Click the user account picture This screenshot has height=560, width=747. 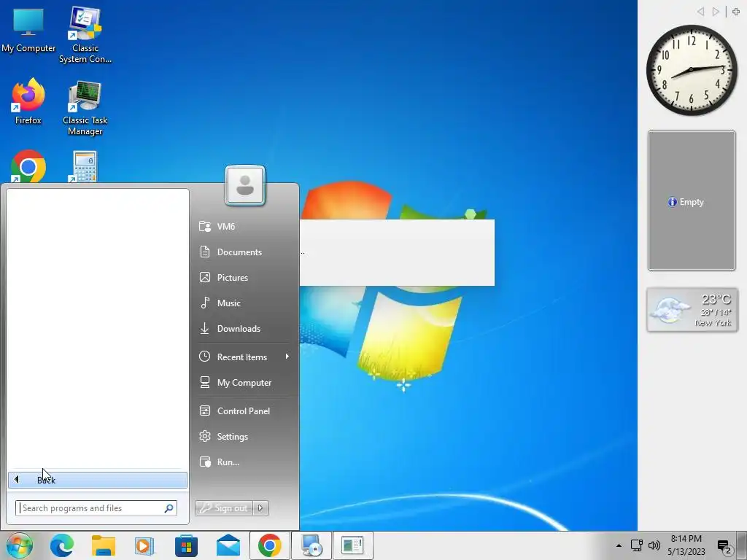(245, 185)
